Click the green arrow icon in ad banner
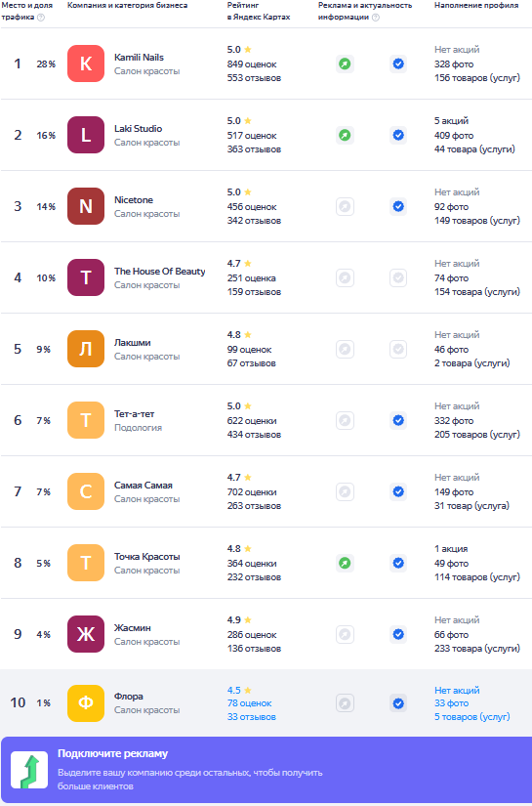The width and height of the screenshot is (532, 806). point(29,770)
